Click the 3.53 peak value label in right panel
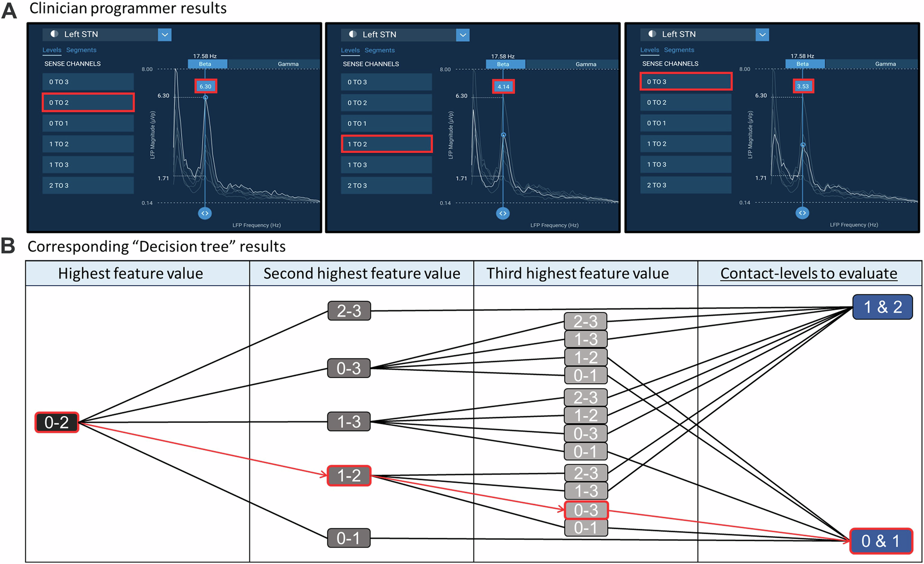This screenshot has height=564, width=924. 803,86
